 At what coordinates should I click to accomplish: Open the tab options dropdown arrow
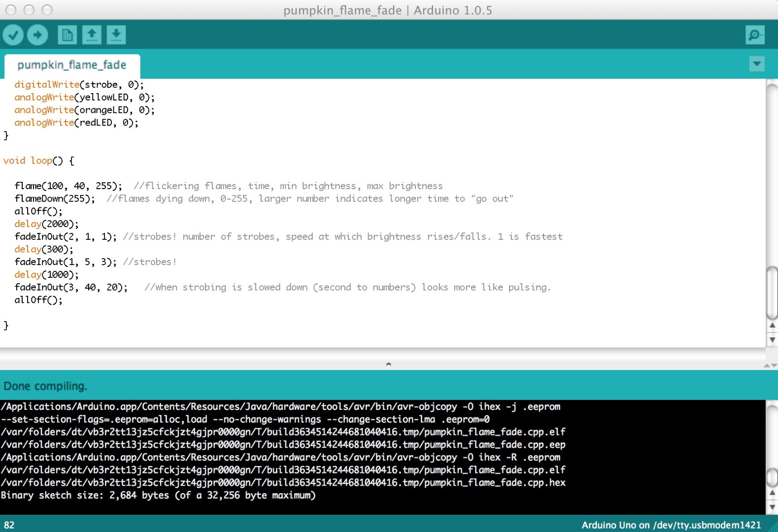point(757,64)
